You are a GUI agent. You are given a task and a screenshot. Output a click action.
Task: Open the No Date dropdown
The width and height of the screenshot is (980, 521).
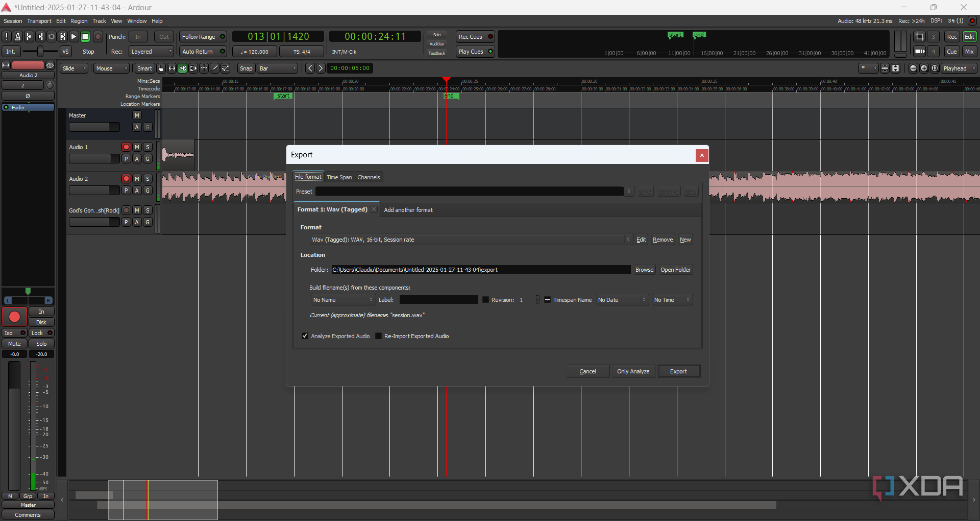pos(622,300)
